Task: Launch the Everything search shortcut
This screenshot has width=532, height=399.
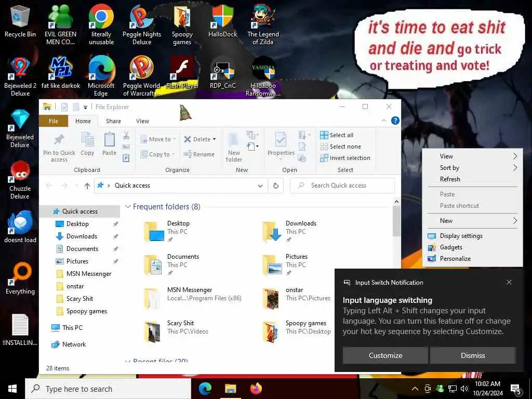Action: click(x=20, y=278)
